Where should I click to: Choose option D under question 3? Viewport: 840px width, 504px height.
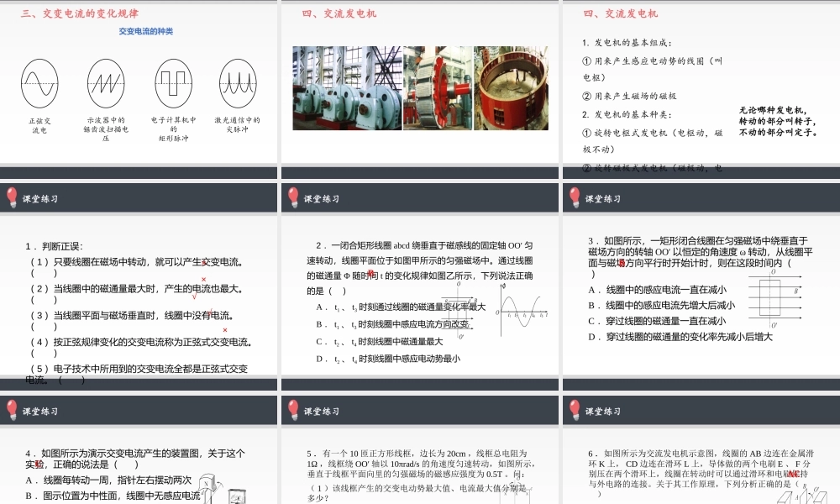click(x=672, y=337)
